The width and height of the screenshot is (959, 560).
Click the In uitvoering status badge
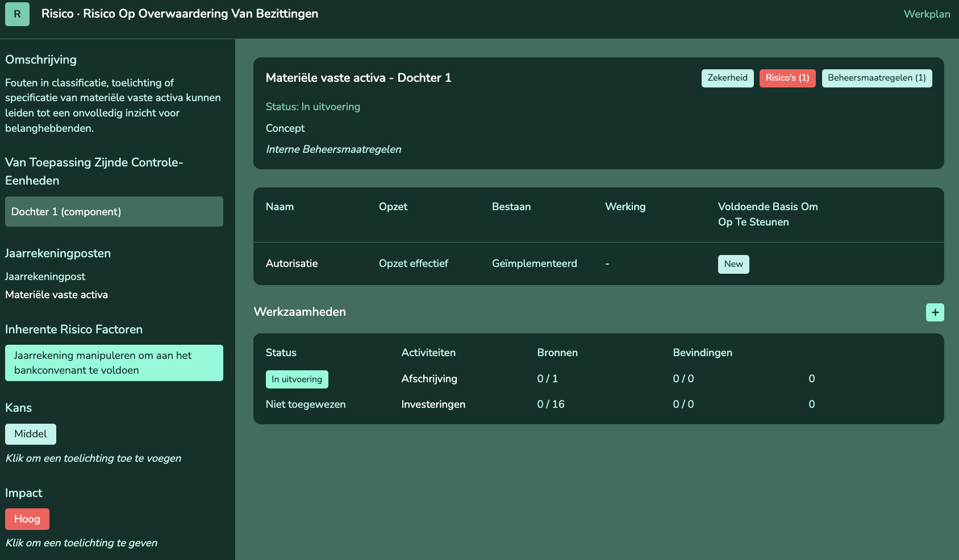[x=297, y=379]
